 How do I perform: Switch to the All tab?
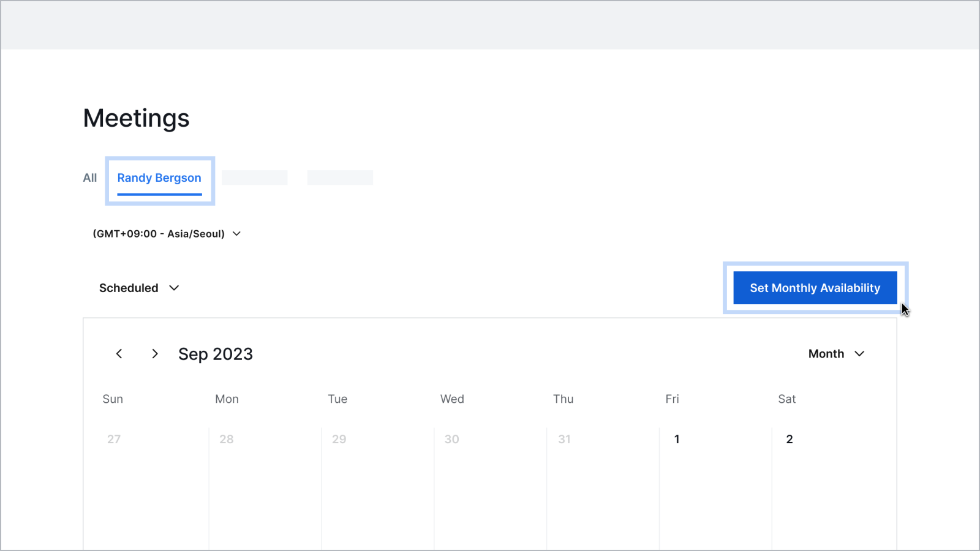(x=90, y=178)
